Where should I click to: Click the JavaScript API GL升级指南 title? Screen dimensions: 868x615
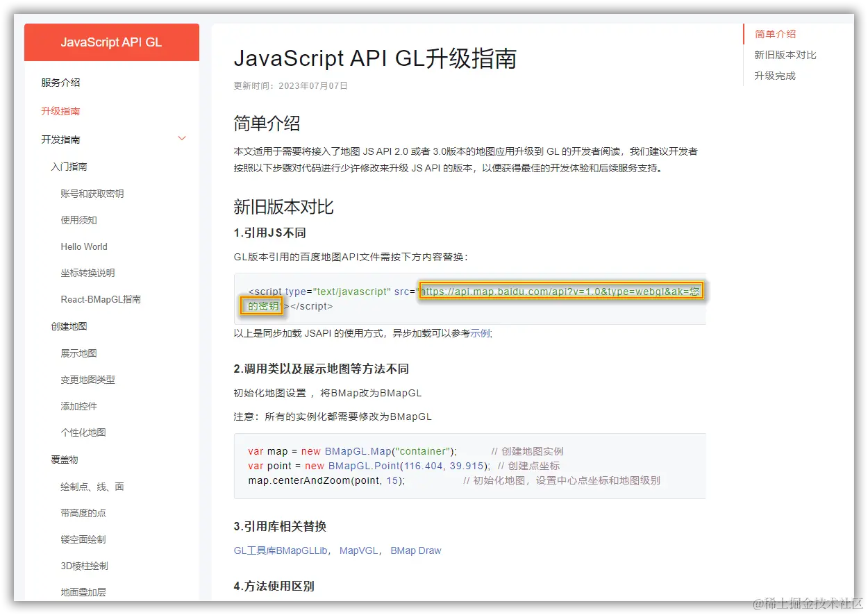tap(375, 58)
